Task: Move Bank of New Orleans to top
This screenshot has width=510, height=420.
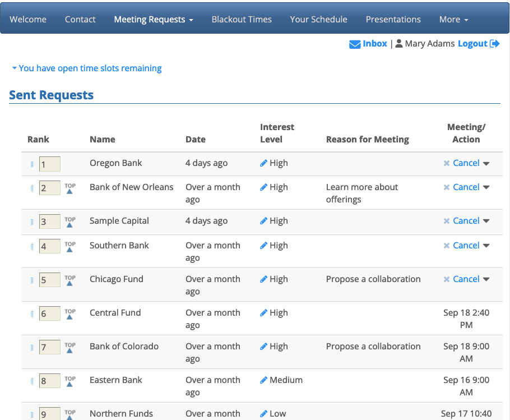Action: click(69, 188)
